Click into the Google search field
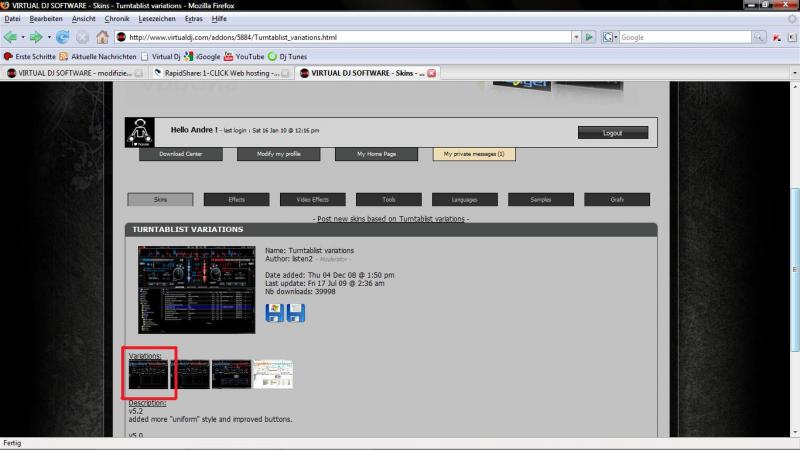The height and width of the screenshot is (450, 800). (x=685, y=37)
